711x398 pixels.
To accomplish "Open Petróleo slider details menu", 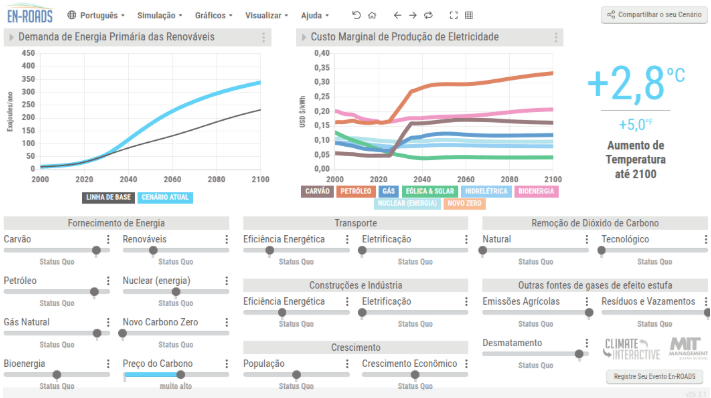I will point(108,281).
